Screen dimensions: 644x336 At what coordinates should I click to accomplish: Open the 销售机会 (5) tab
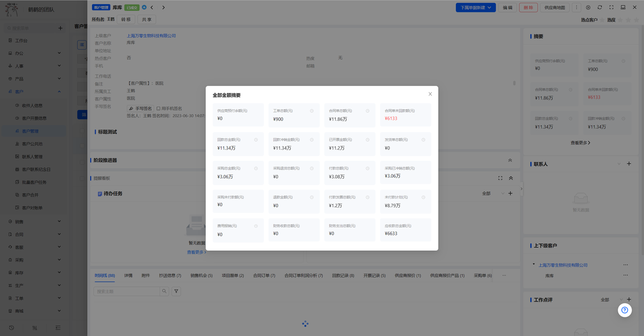[x=201, y=276]
